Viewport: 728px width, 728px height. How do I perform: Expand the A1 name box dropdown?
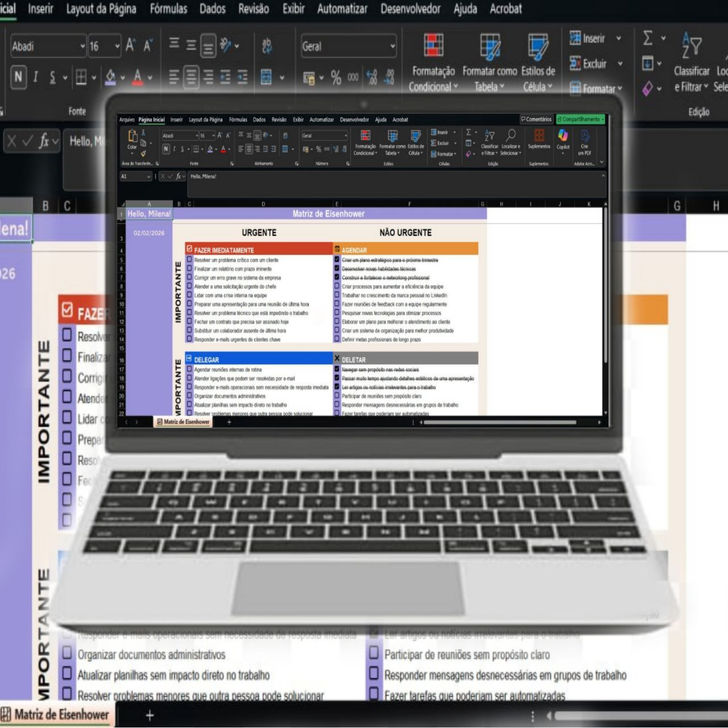[x=149, y=177]
